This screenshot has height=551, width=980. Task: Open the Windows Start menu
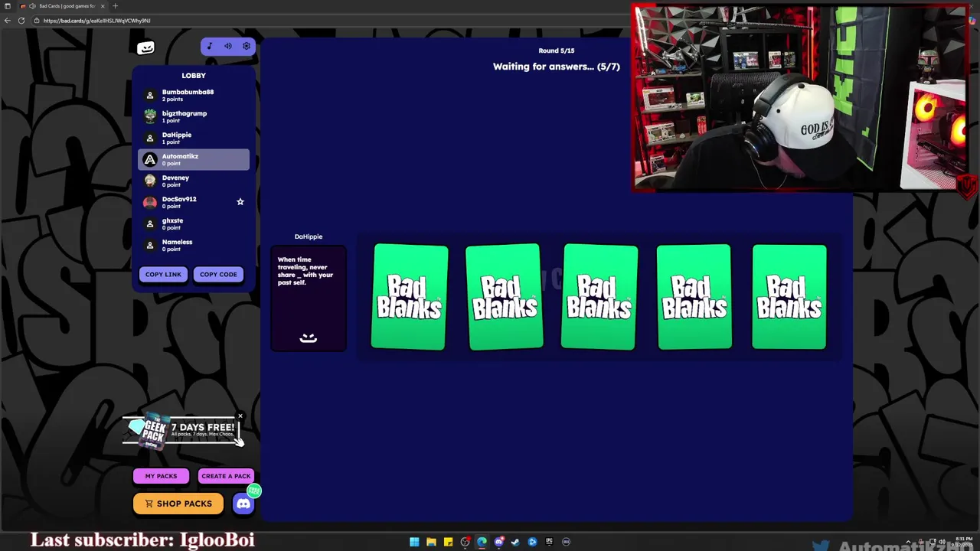click(414, 542)
